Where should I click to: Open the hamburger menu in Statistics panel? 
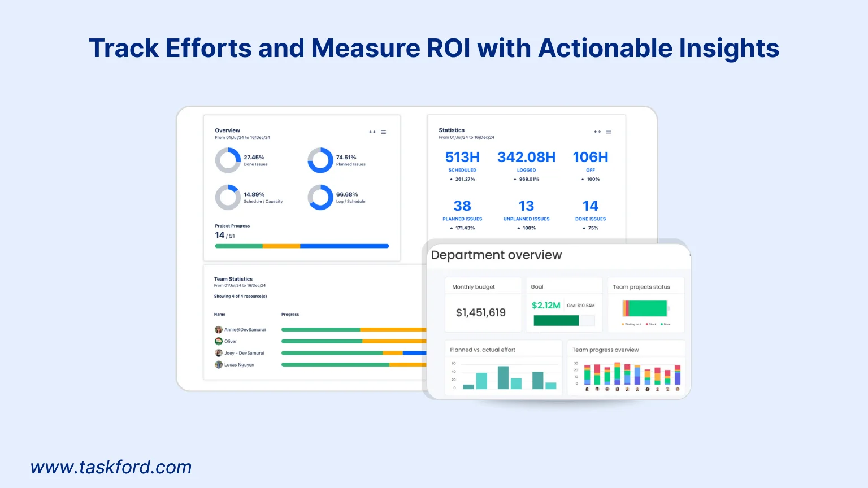pyautogui.click(x=609, y=132)
